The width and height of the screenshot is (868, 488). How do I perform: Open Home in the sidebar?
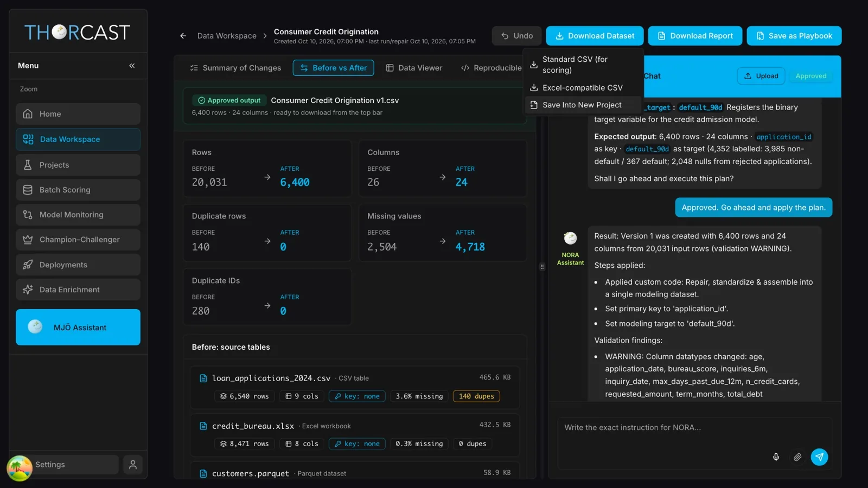(78, 114)
